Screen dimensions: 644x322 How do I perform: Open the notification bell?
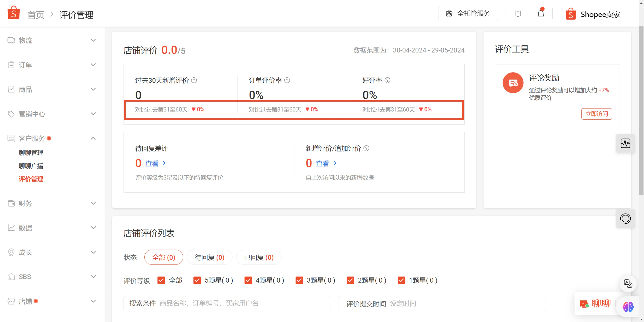[541, 13]
